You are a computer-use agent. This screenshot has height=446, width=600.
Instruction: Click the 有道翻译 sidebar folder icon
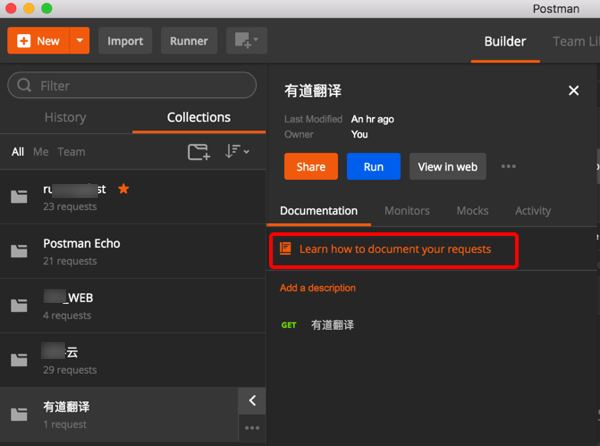coord(19,414)
